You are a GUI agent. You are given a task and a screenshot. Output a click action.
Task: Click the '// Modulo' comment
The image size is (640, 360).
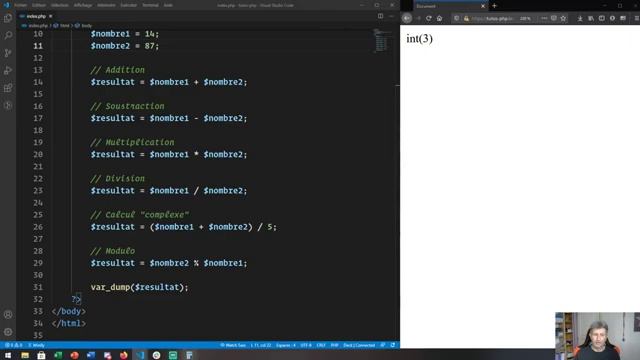point(112,251)
